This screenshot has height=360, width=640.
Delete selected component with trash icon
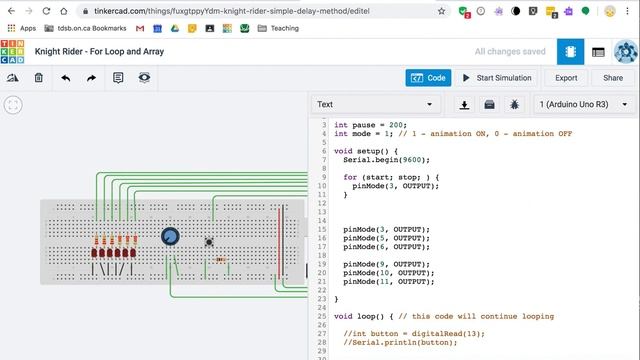tap(39, 78)
